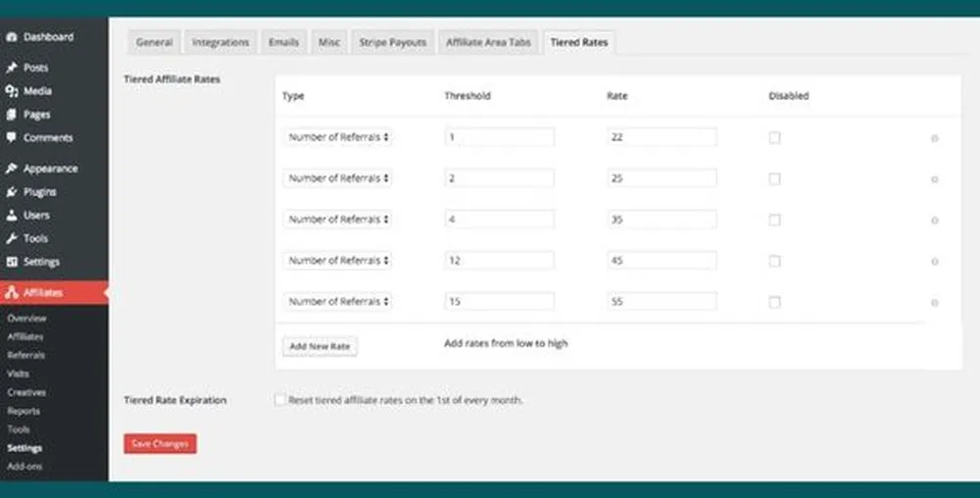
Task: Tick Disabled checkbox for rate 22 row
Action: pyautogui.click(x=774, y=138)
